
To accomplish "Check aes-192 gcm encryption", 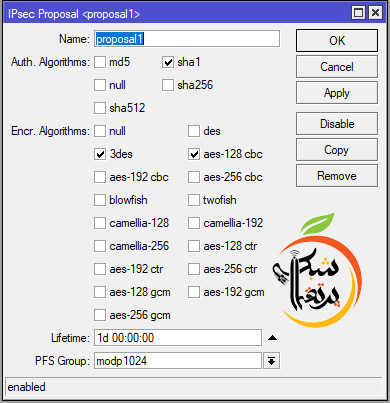I will coord(194,292).
